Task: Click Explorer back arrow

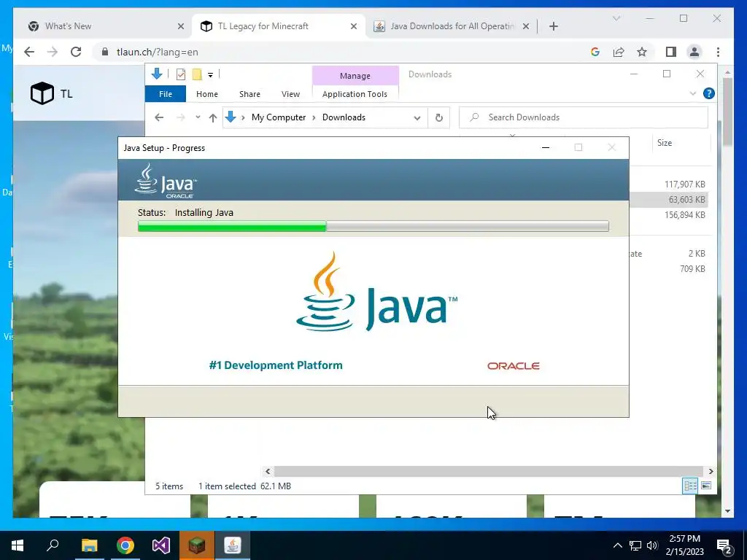Action: tap(159, 117)
